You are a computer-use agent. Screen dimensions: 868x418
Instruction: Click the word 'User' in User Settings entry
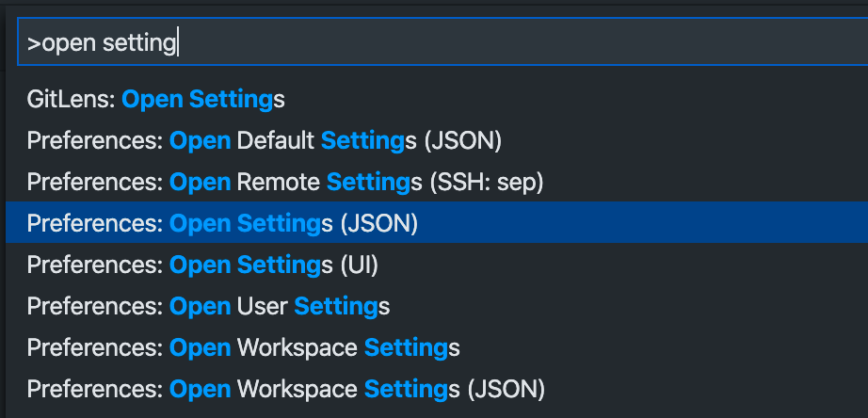[x=262, y=306]
